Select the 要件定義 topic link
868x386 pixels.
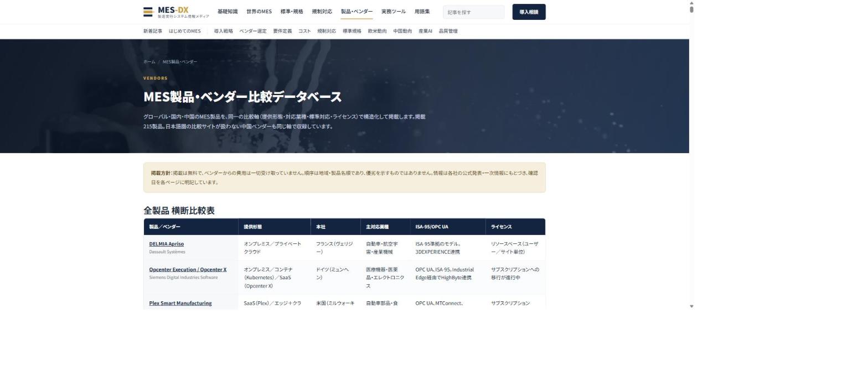tap(282, 31)
